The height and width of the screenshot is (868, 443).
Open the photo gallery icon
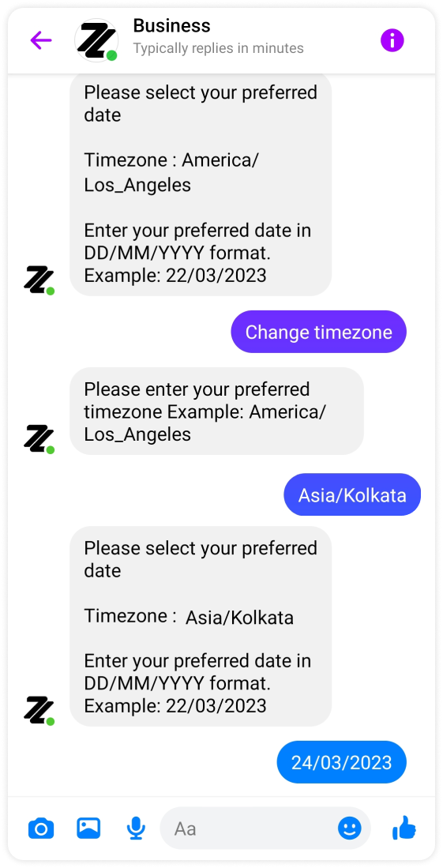[88, 828]
